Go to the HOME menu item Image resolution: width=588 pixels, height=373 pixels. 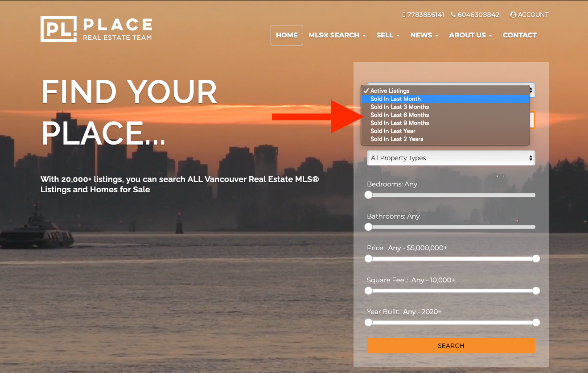pos(287,35)
